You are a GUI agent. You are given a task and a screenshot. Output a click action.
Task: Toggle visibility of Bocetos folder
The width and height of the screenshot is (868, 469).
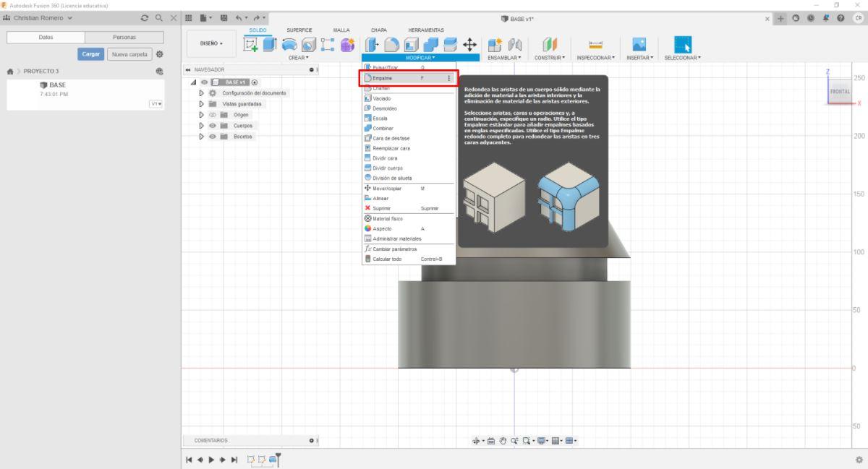pos(213,137)
